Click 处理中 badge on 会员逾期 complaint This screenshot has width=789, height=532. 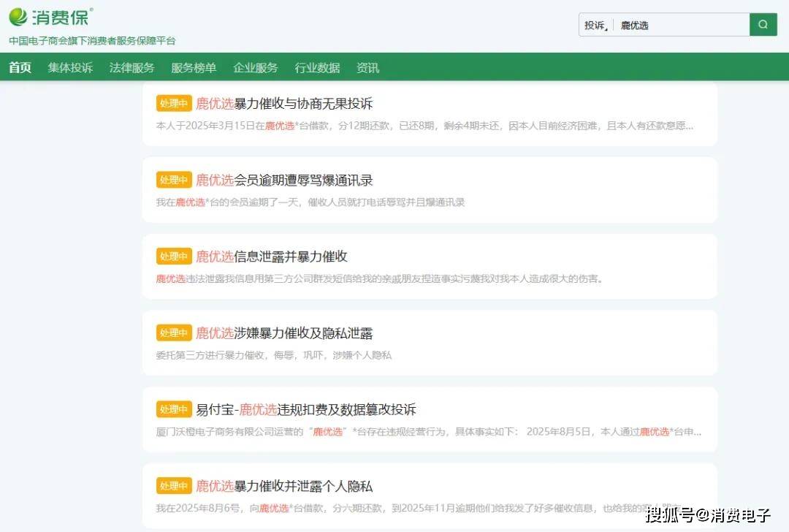[174, 180]
